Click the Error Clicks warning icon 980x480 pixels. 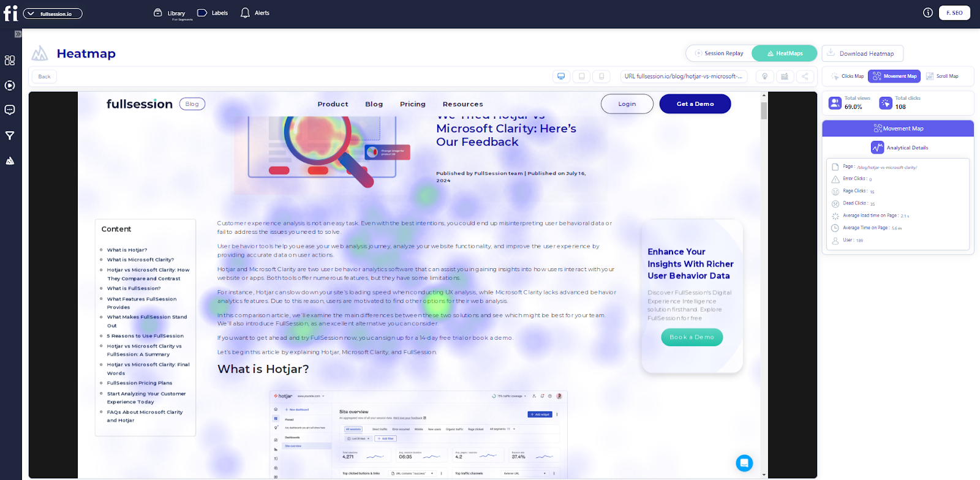(835, 179)
